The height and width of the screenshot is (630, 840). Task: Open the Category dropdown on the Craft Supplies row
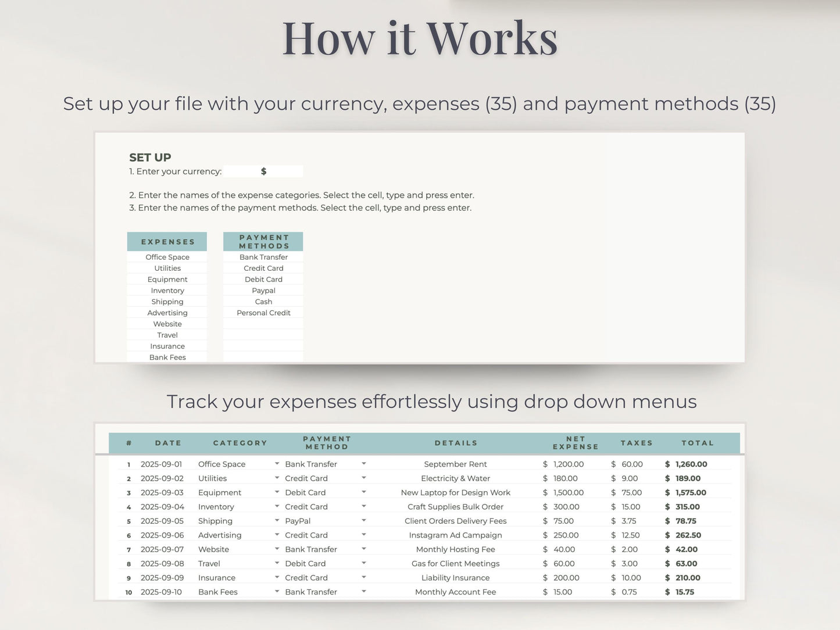pyautogui.click(x=277, y=506)
